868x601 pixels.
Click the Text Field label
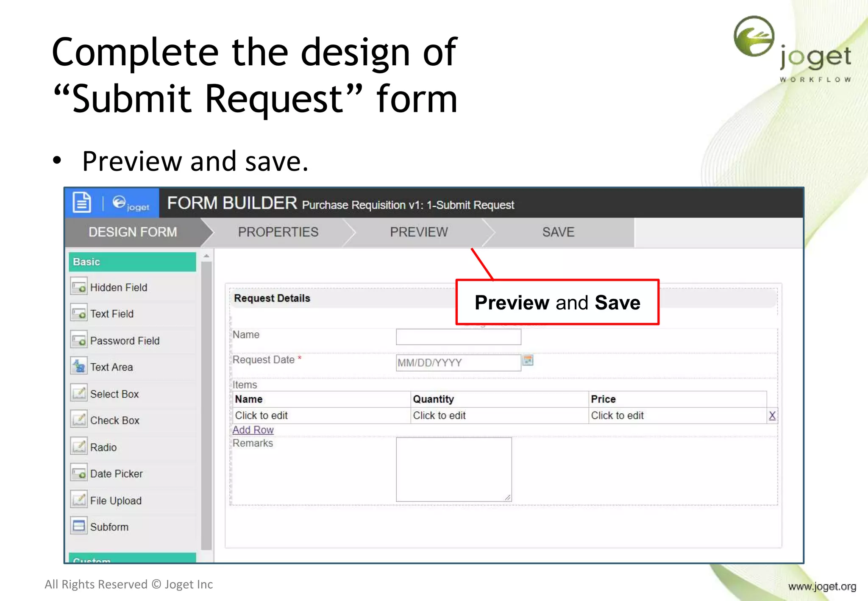[112, 314]
